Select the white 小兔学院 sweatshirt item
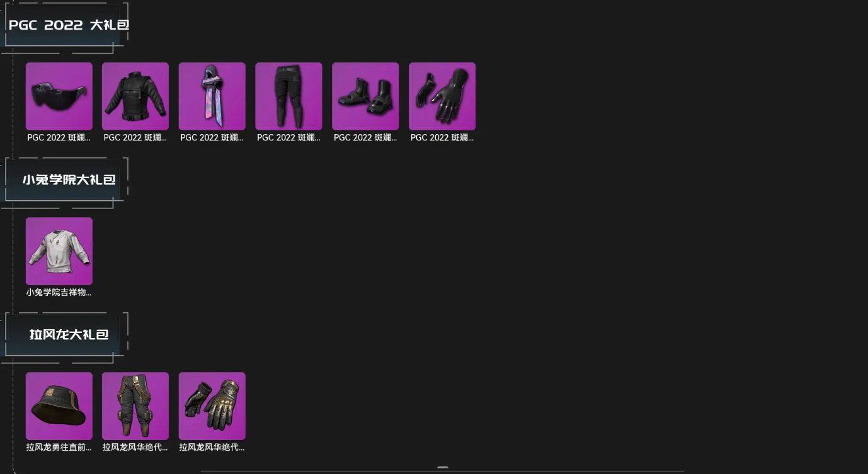This screenshot has height=474, width=868. (59, 251)
